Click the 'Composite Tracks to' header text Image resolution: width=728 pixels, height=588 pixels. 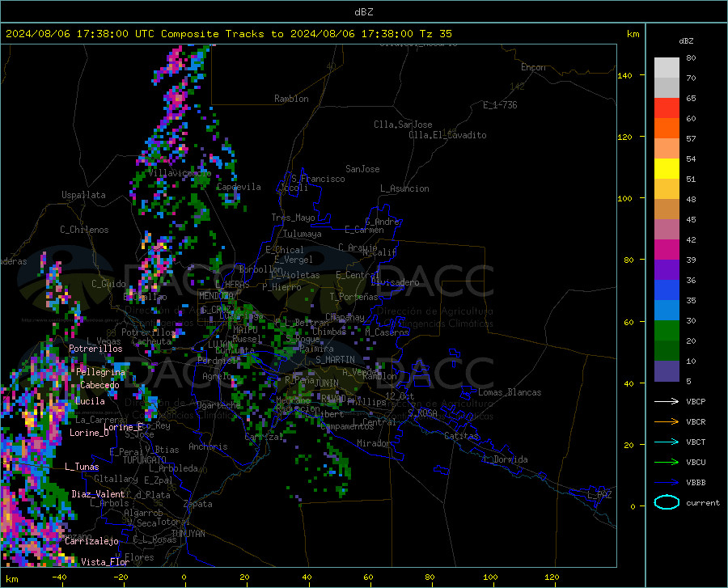tap(222, 34)
